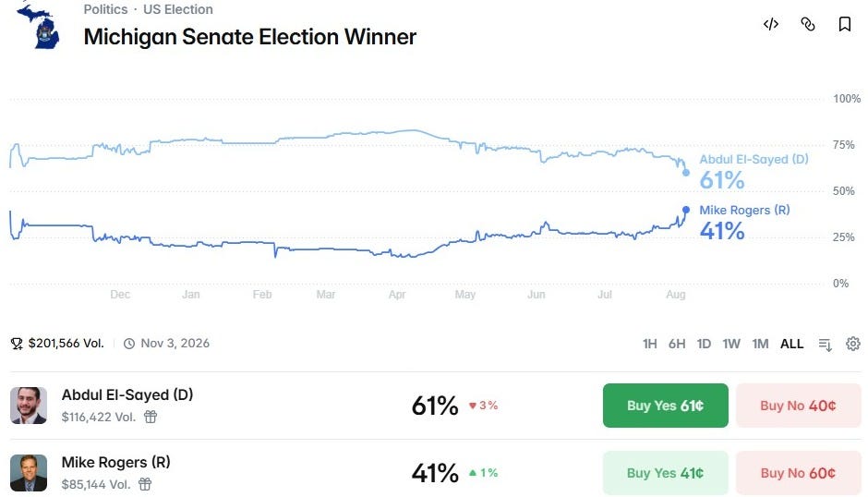The width and height of the screenshot is (868, 497).
Task: Click gift icon next to $116,422 Vol.
Action: coord(151,417)
